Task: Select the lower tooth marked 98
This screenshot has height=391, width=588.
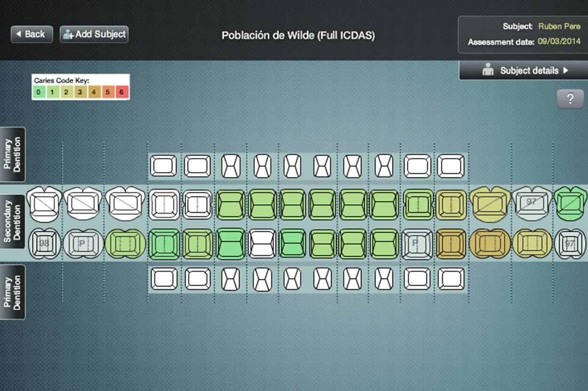Action: coord(44,243)
